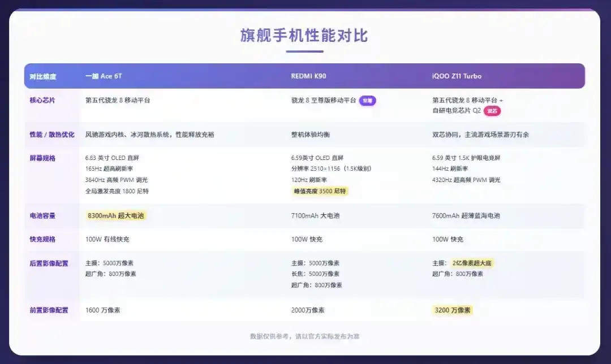Click 2000万像素 cell
Image resolution: width=611 pixels, height=364 pixels.
(307, 310)
